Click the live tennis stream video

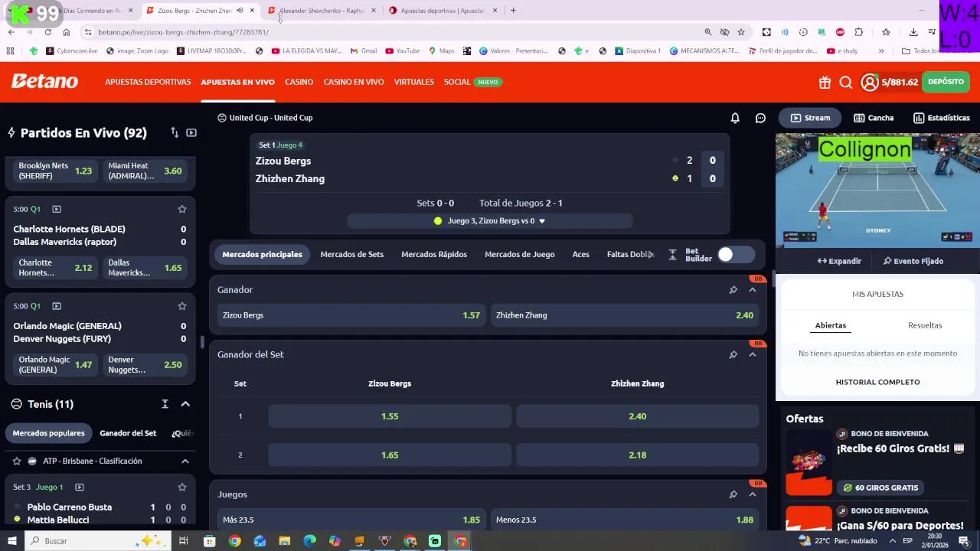tap(877, 190)
